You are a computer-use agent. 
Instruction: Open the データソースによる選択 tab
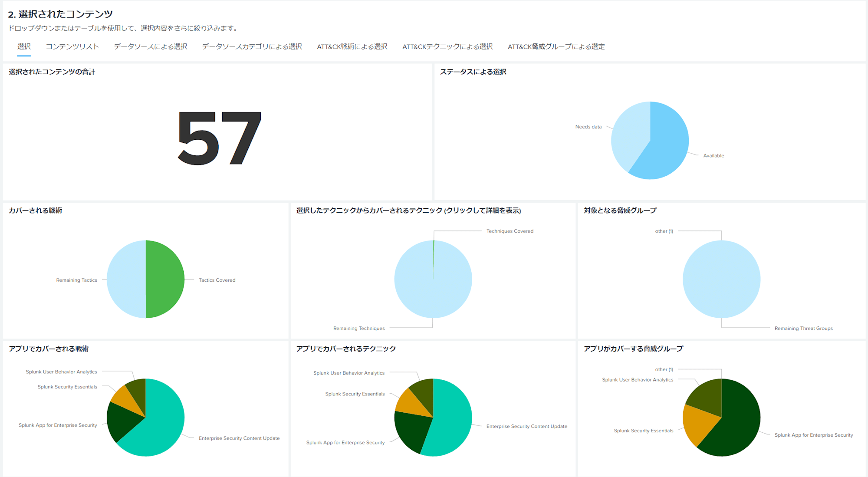(151, 46)
